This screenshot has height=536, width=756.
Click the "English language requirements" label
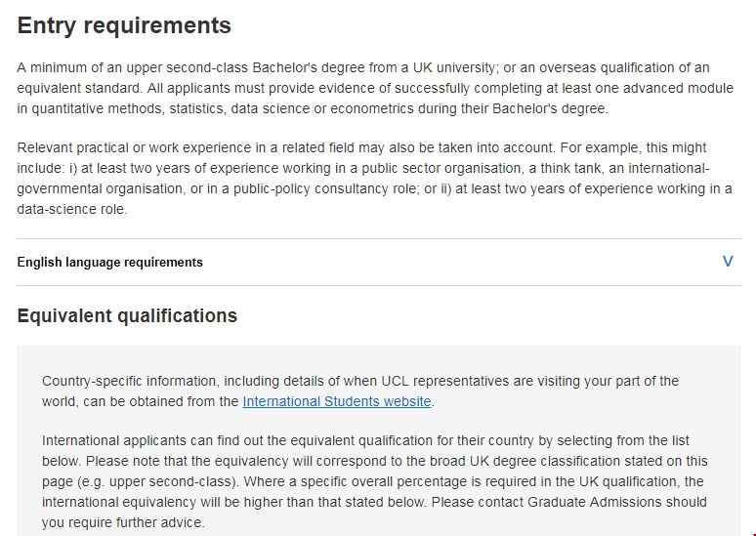point(109,262)
